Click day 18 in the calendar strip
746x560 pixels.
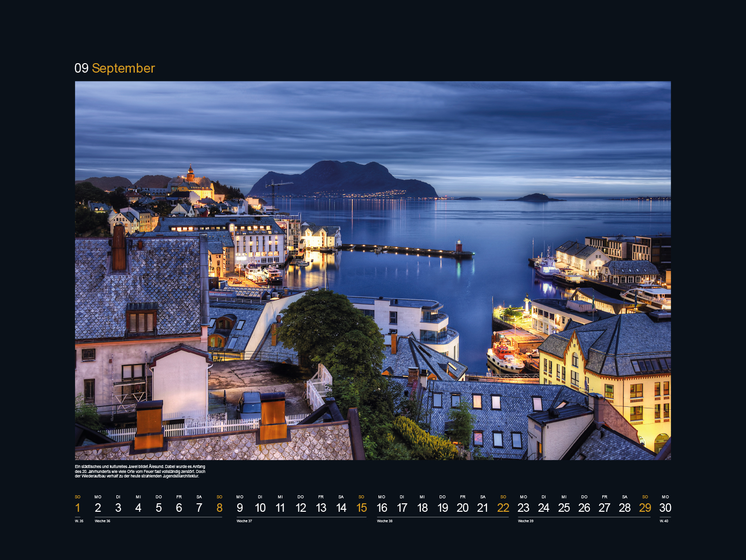(422, 508)
